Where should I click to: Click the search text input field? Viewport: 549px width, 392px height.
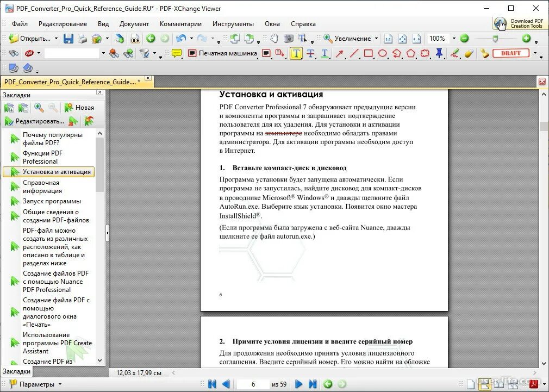[72, 54]
